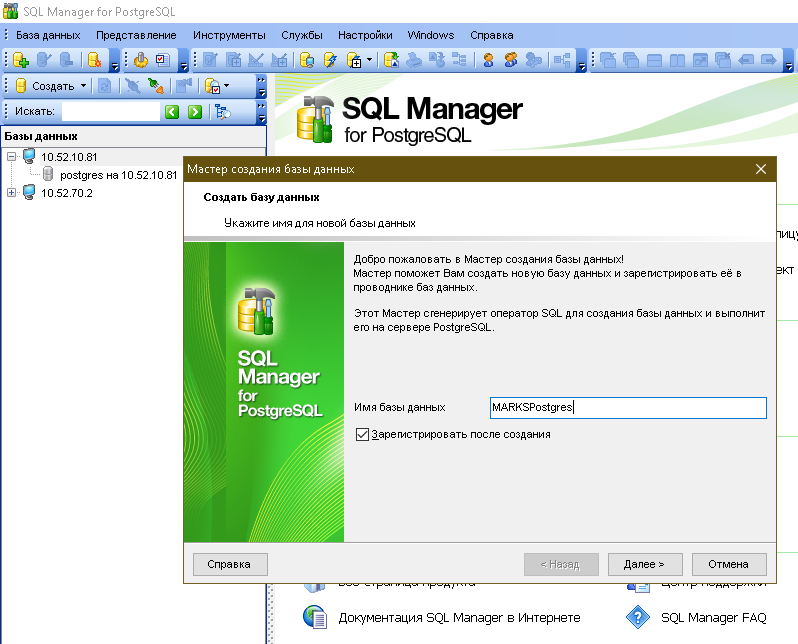
Task: Open 'Документация SQL Manager в Интернете' link
Action: pos(459,618)
